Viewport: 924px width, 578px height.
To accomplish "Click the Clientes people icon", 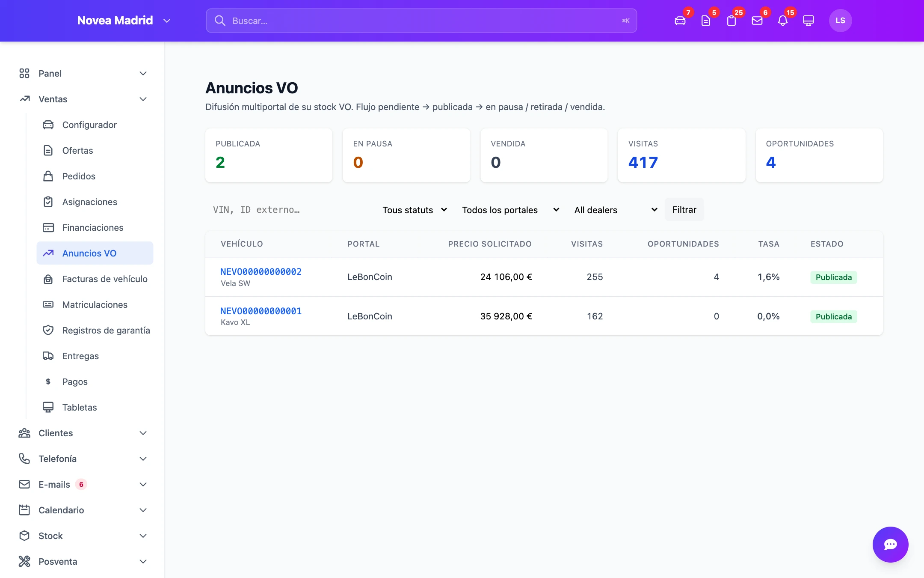I will [24, 433].
